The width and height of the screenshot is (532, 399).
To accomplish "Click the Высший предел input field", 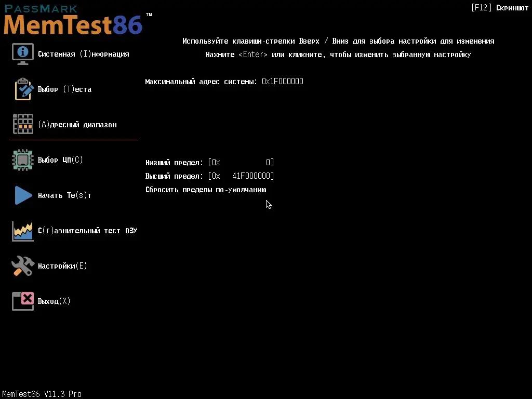I will pyautogui.click(x=242, y=176).
